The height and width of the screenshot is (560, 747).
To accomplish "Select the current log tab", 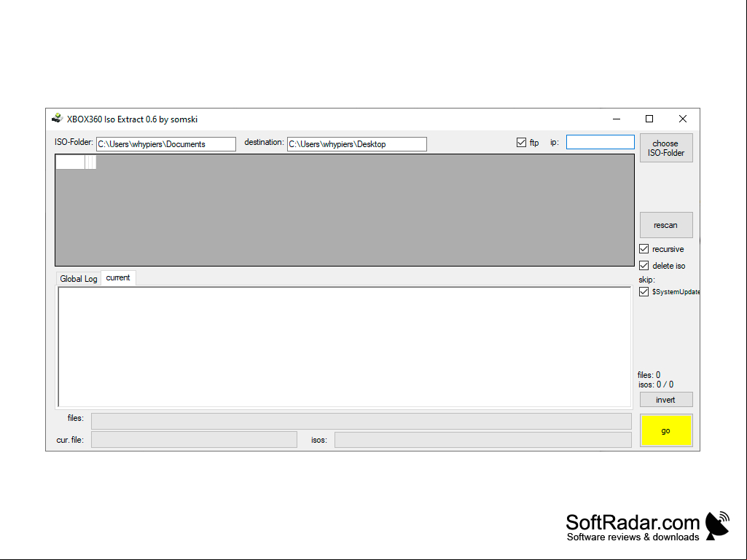I will point(118,277).
